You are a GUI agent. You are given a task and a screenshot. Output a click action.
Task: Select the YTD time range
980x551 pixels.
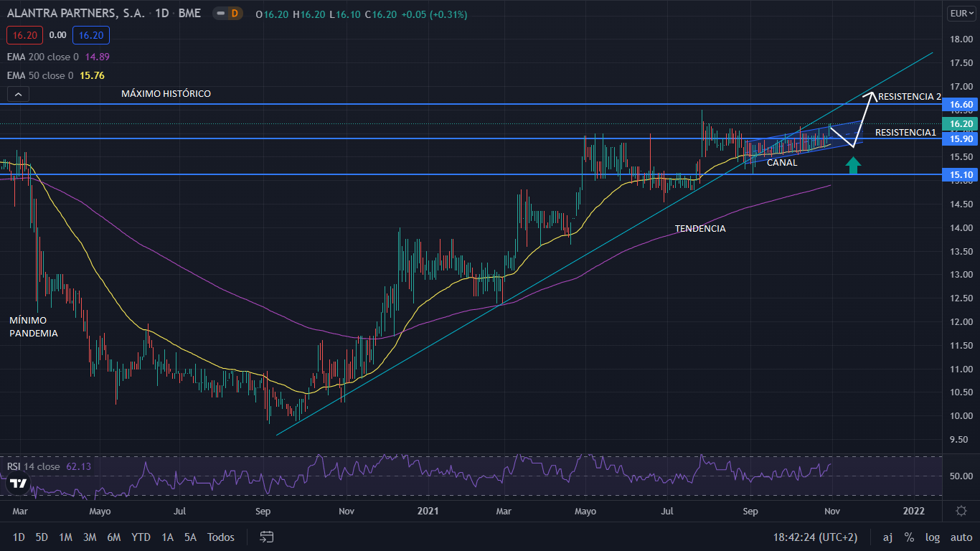141,537
